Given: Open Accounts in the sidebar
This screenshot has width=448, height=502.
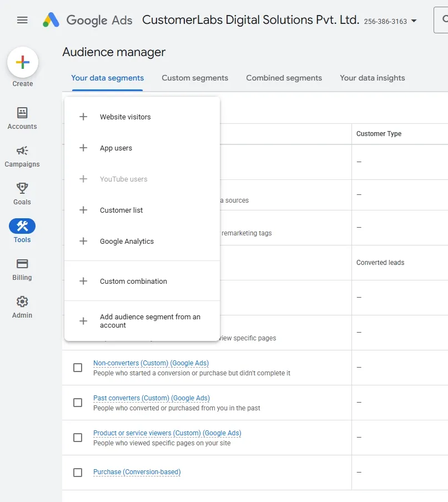Looking at the screenshot, I should tap(22, 118).
